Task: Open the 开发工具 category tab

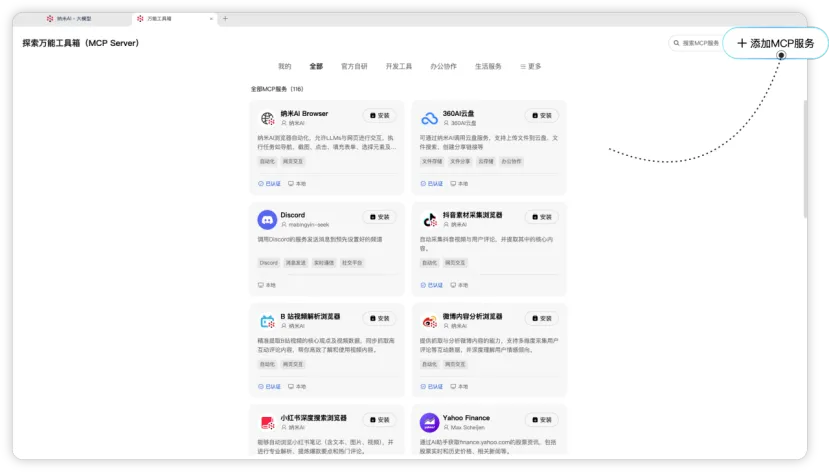Action: click(x=399, y=66)
